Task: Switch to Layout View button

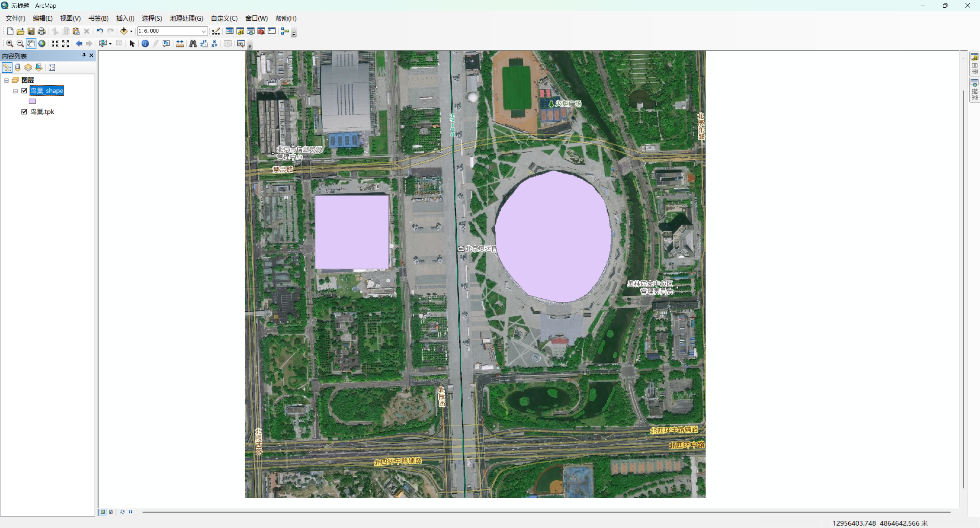Action: (x=111, y=512)
